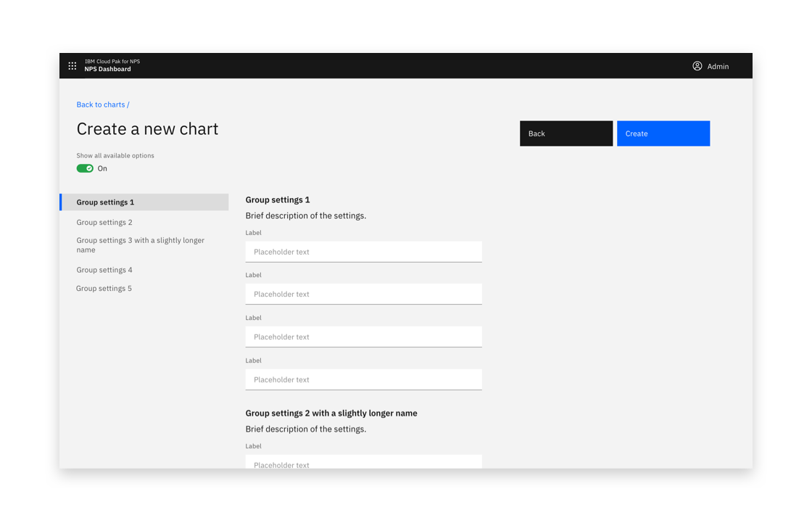Select 'Group settings 5' in the sidebar
This screenshot has height=518, width=812.
point(104,288)
